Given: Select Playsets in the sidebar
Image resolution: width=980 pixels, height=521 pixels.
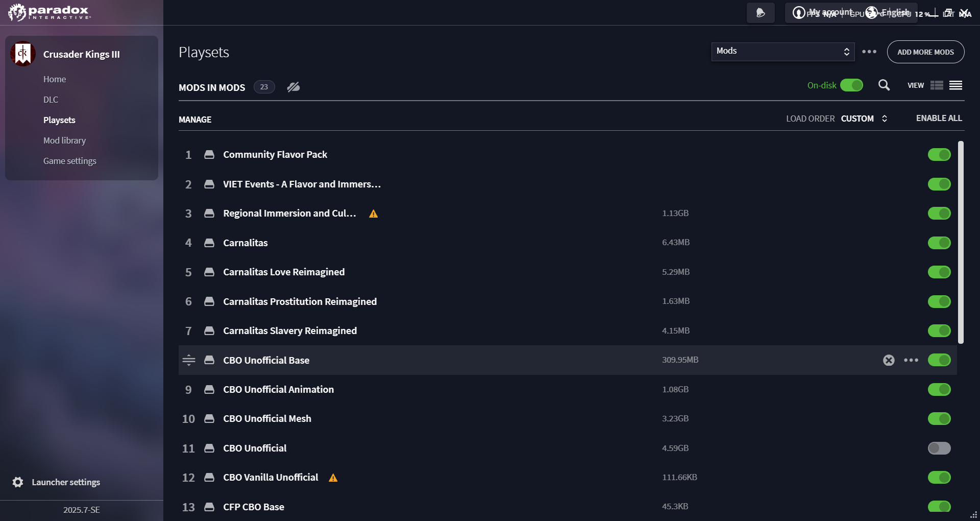Looking at the screenshot, I should pos(59,120).
